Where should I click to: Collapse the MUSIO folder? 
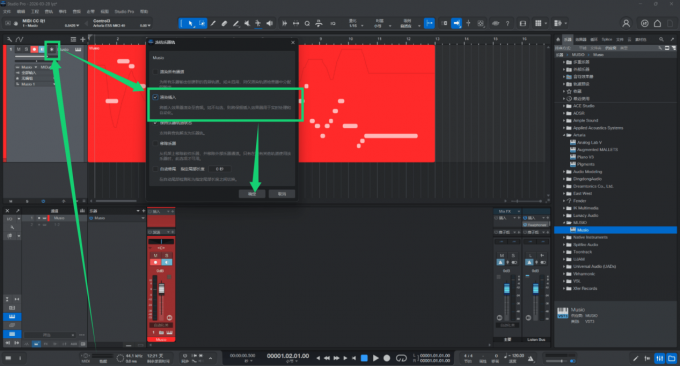click(x=564, y=222)
